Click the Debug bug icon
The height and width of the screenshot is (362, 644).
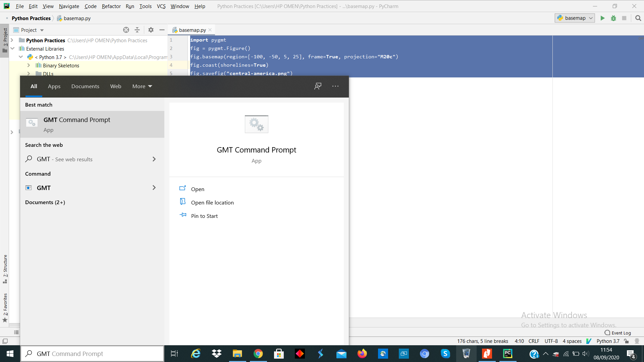pos(613,18)
